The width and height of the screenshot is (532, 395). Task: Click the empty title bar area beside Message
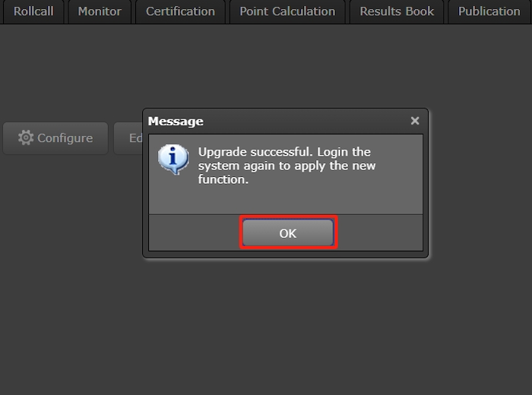[304, 122]
